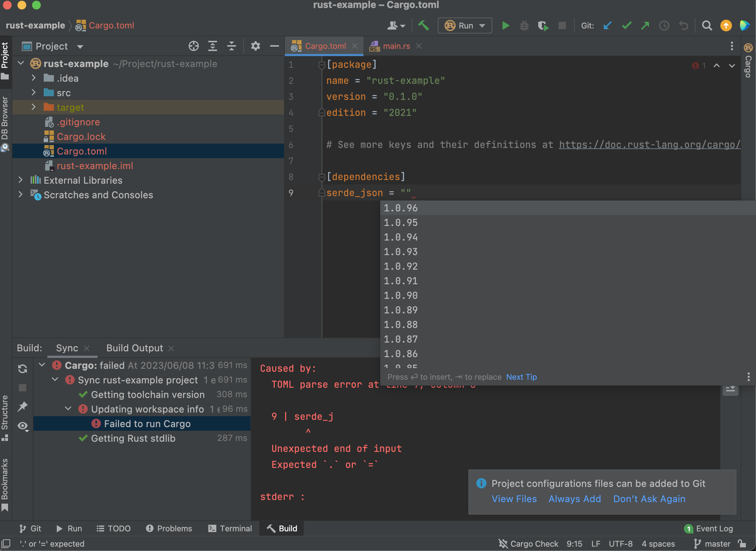
Task: Toggle Cargo Check in status bar
Action: coord(528,544)
